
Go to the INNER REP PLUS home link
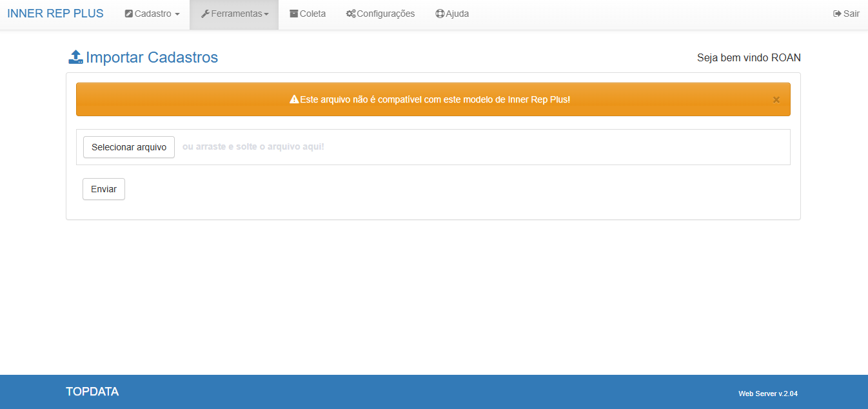click(55, 14)
